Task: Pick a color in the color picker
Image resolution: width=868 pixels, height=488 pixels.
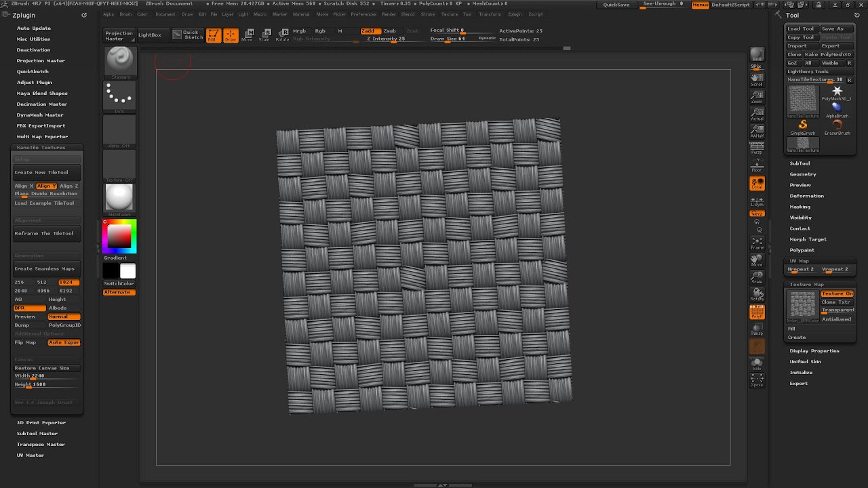Action: point(119,236)
